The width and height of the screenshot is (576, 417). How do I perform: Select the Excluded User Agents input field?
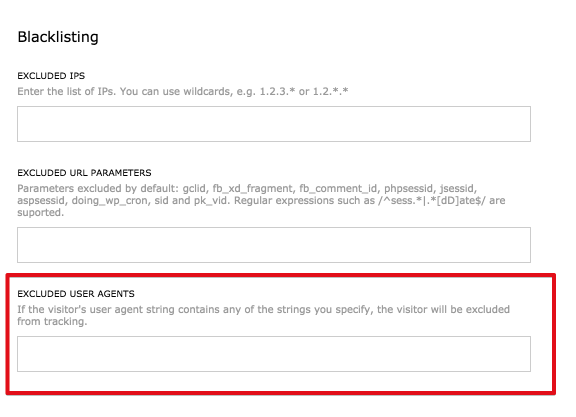(274, 354)
